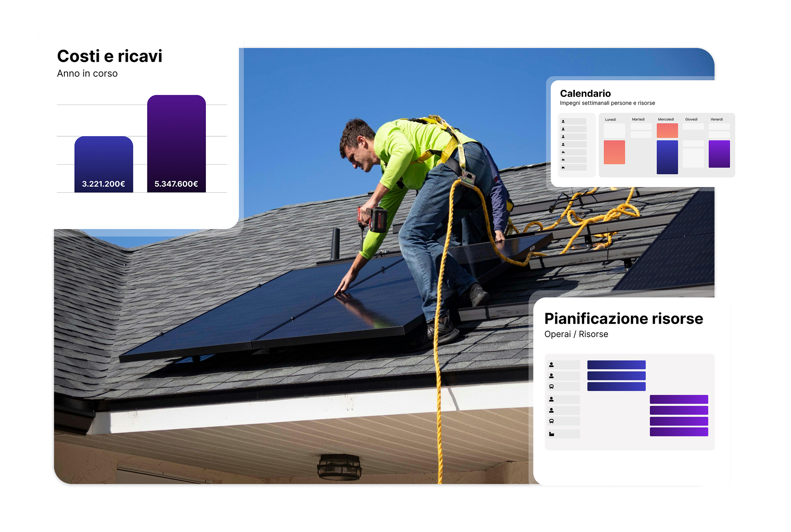Select the upper bus icon in Pianificazione risorse
The height and width of the screenshot is (532, 791).
tap(552, 387)
